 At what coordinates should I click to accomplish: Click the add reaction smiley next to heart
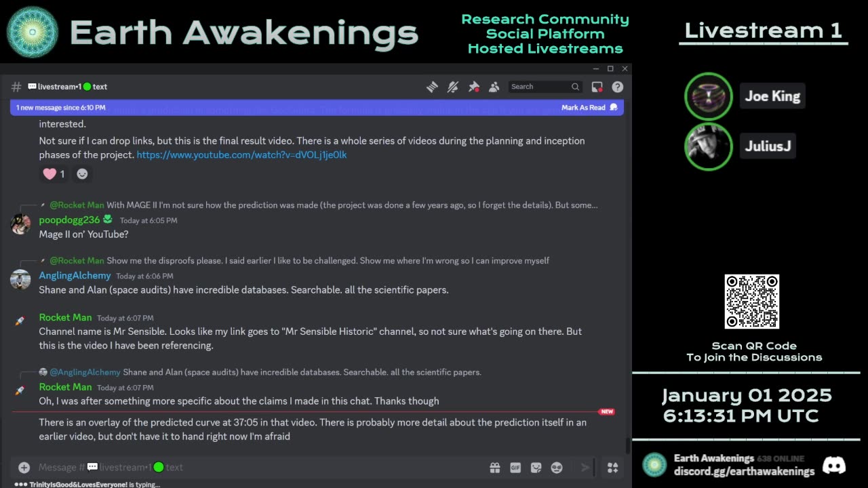pyautogui.click(x=82, y=174)
